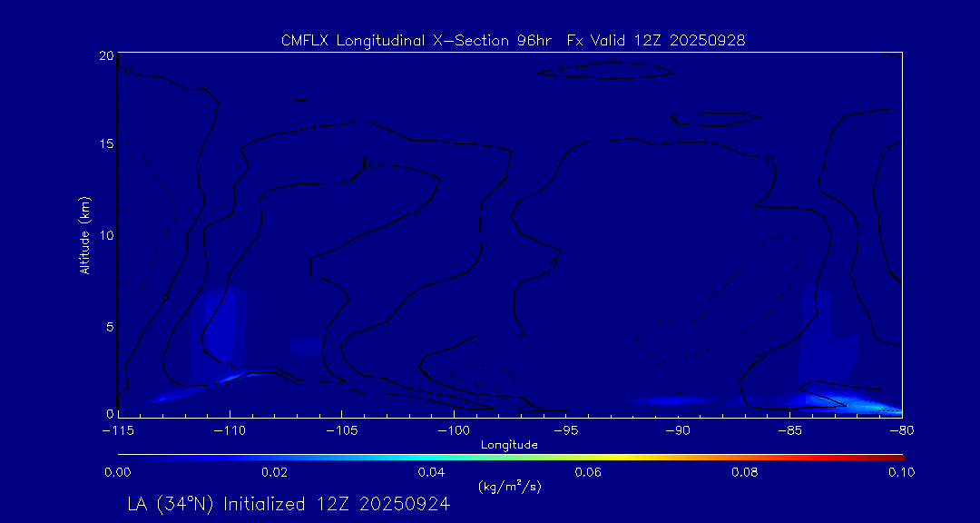
Task: Click the 'Longitude' x-axis label
Action: coord(509,445)
